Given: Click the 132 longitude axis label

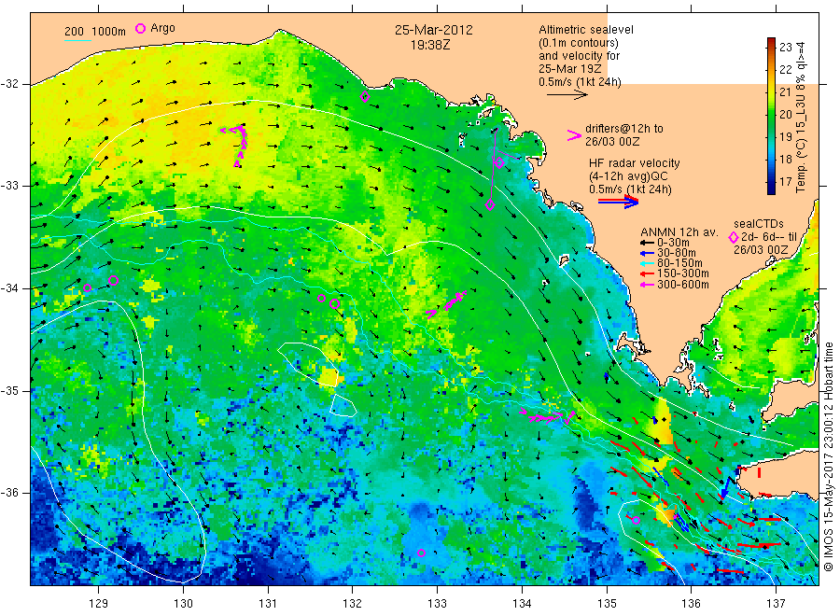Looking at the screenshot, I should (x=353, y=604).
